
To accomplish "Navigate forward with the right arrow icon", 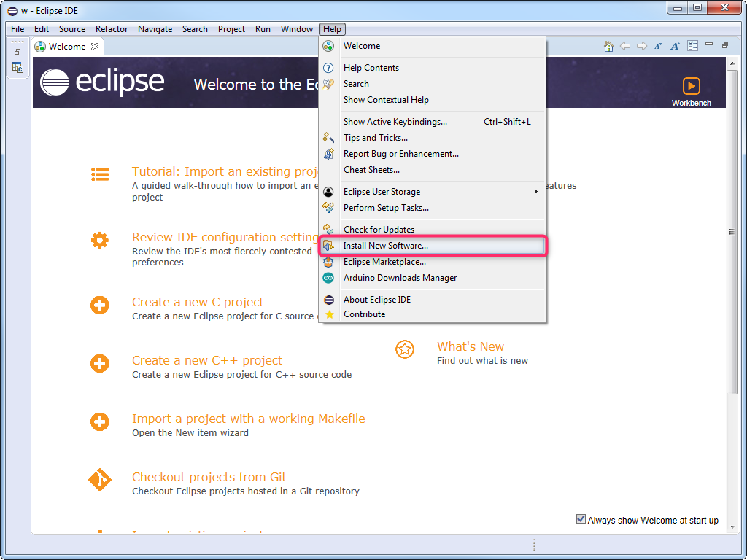I will (x=642, y=46).
